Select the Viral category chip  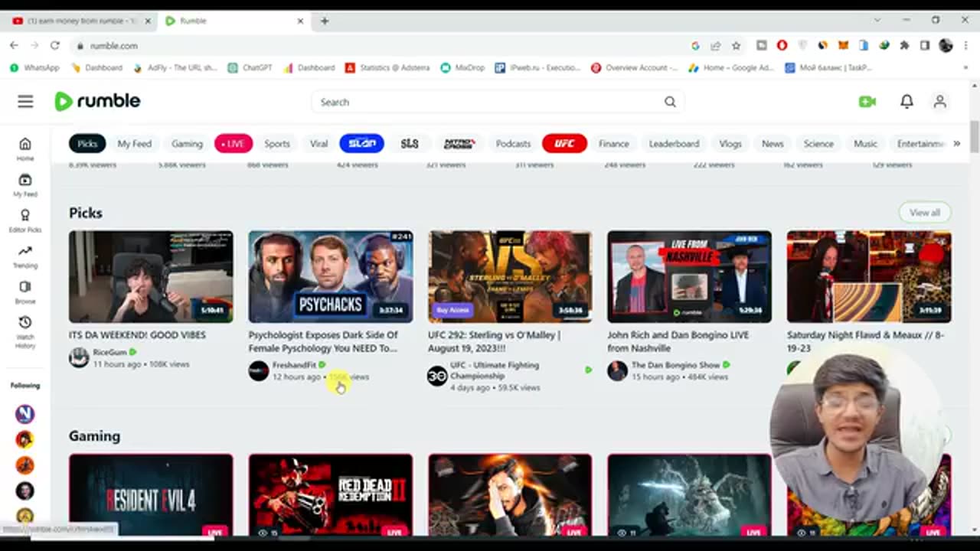coord(318,143)
